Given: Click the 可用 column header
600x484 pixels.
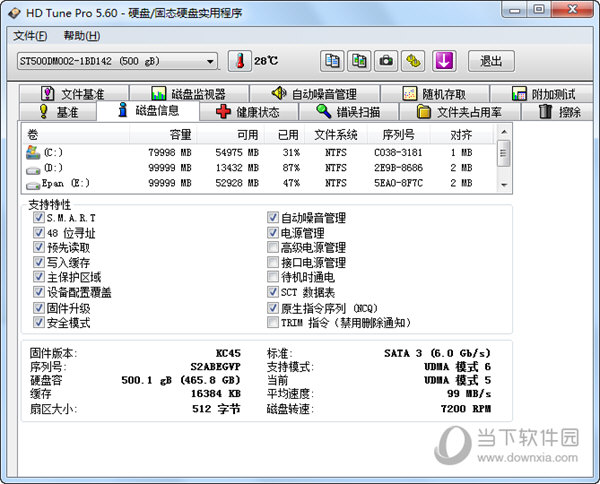Looking at the screenshot, I should point(230,135).
